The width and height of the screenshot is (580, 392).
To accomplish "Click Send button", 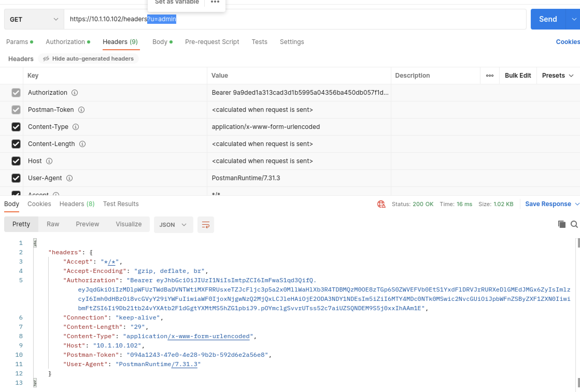I will [548, 19].
